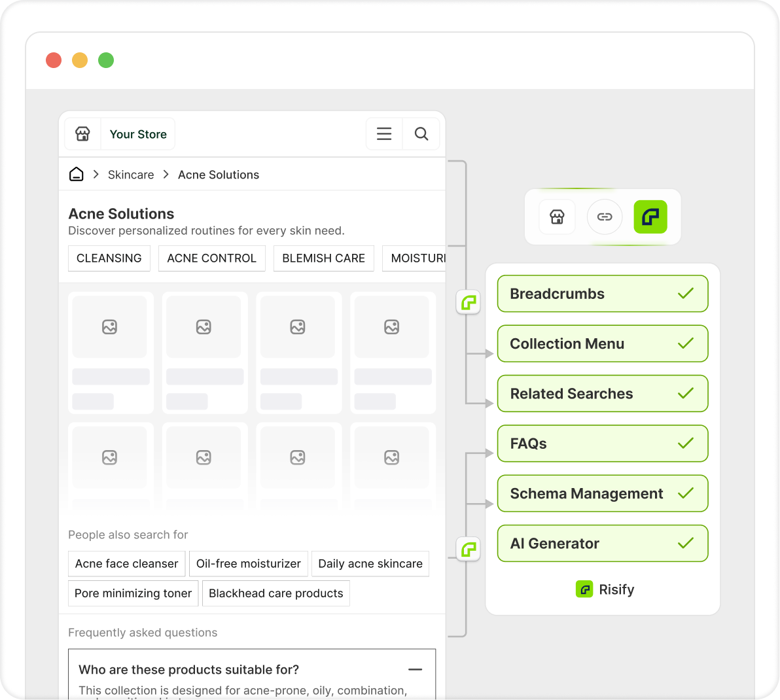Open the hamburger navigation menu
Screen dimensions: 780x700
(384, 133)
